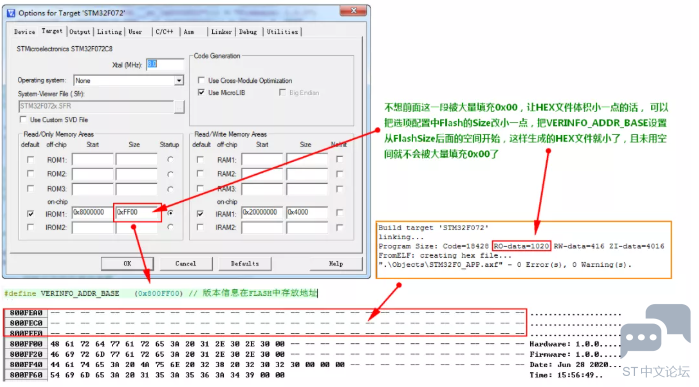Screen dimensions: 699x387
Task: Click the ROM2 Start field
Action: [93, 174]
